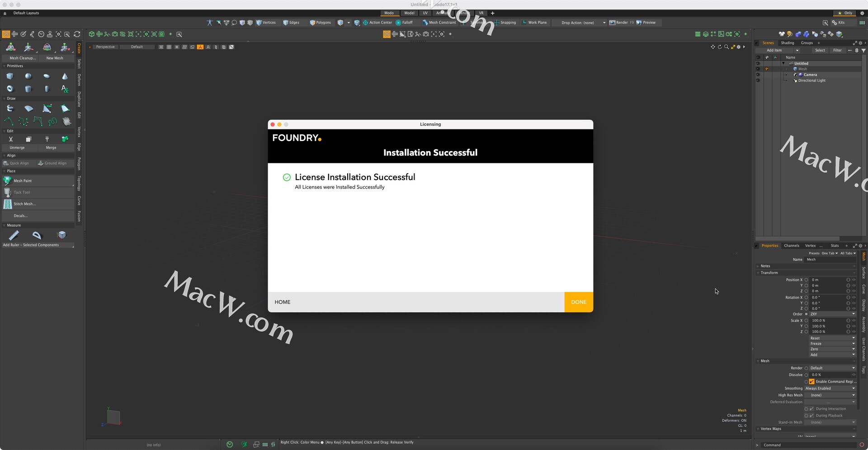Image resolution: width=868 pixels, height=450 pixels.
Task: Toggle Enable Command Regions checkbox
Action: (x=811, y=382)
